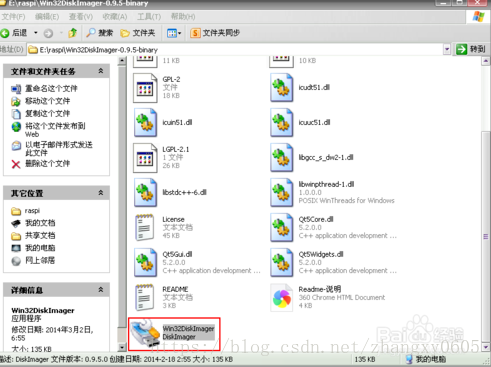Viewport: 491px width, 367px height.
Task: Open the 查看(V) menu
Action: pyautogui.click(x=81, y=16)
